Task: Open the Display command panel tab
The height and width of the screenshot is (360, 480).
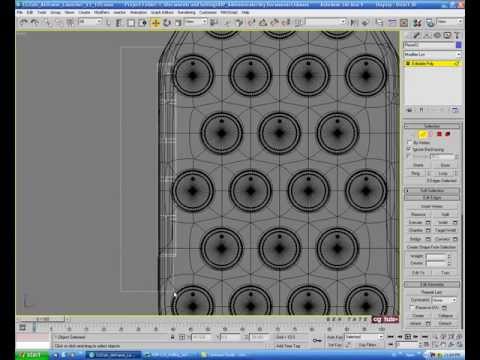Action: tap(447, 35)
